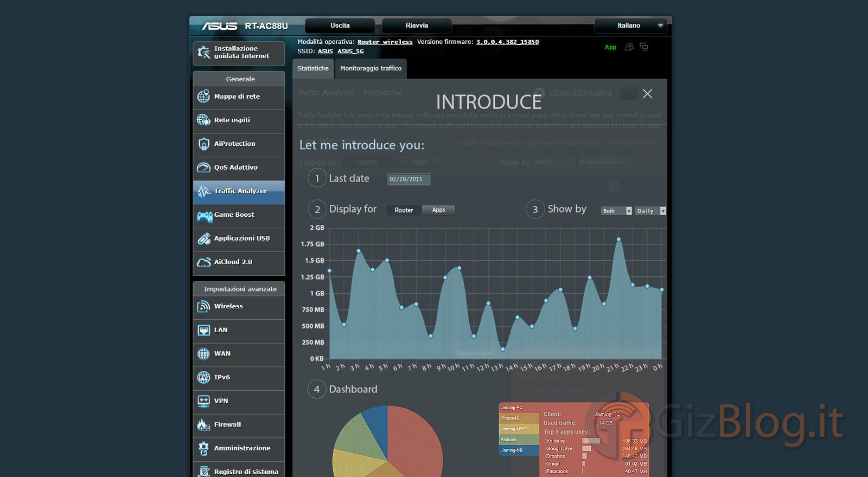Click the Rete ospiti icon

(203, 120)
